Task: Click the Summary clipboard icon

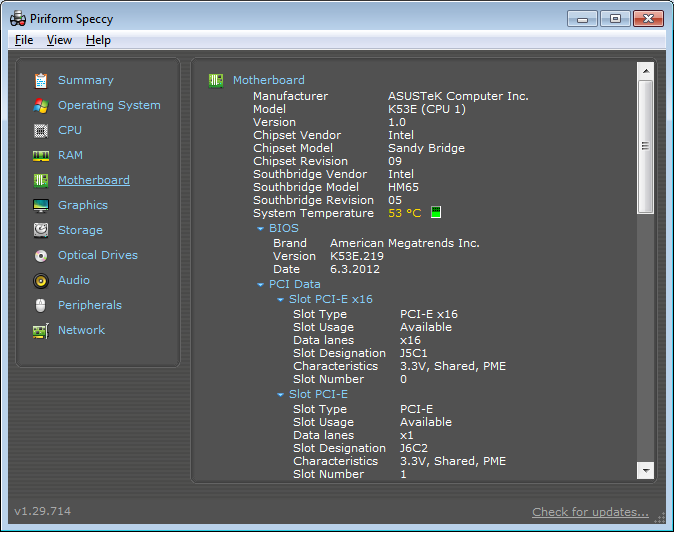Action: 41,81
